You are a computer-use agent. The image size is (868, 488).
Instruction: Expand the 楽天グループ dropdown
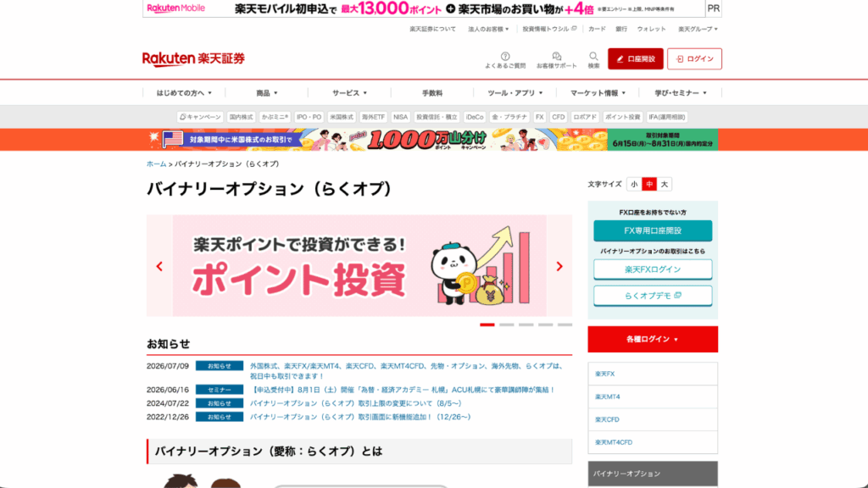pos(698,29)
